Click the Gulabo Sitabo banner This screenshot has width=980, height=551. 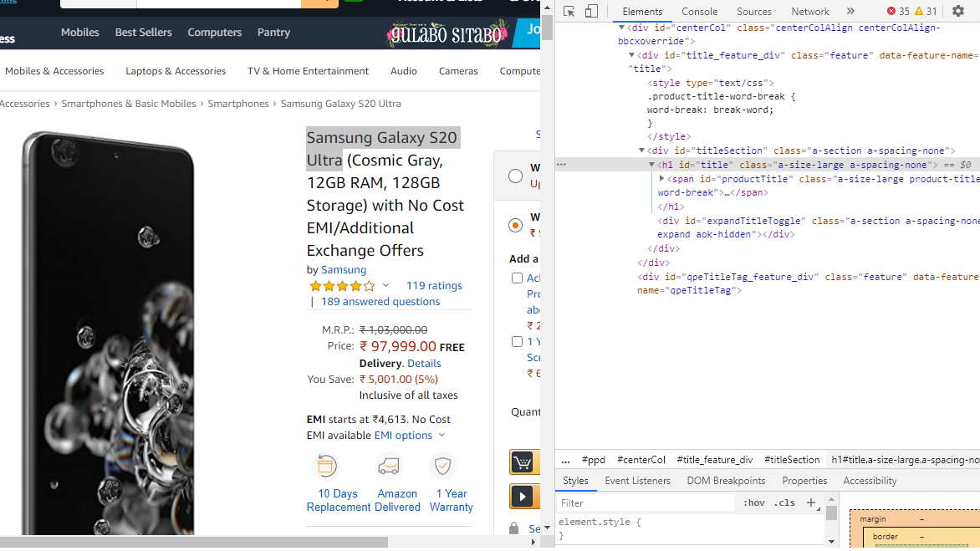coord(447,33)
